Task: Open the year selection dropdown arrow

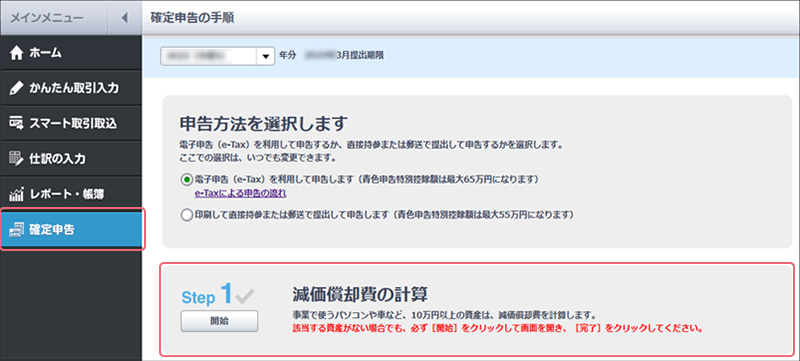Action: [x=265, y=57]
